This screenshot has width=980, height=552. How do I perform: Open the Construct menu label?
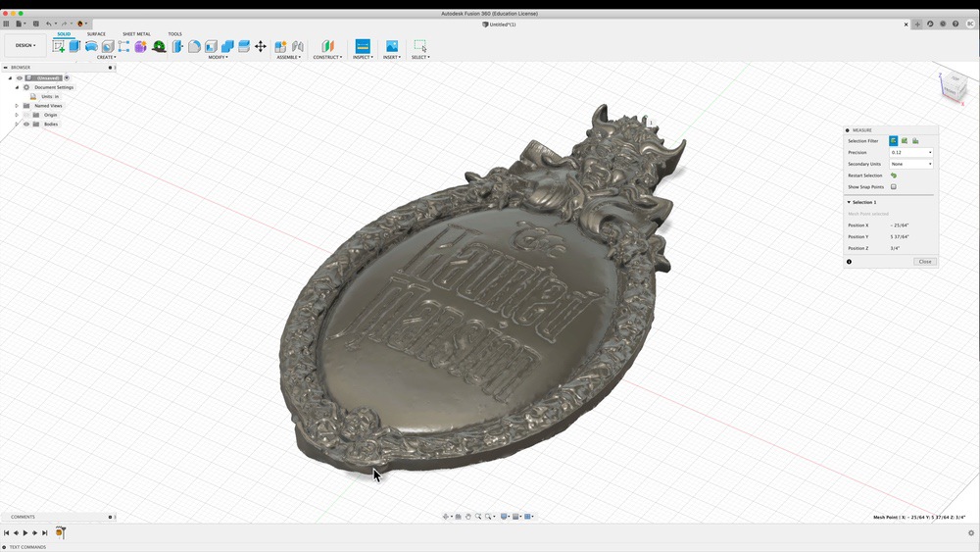(x=327, y=57)
